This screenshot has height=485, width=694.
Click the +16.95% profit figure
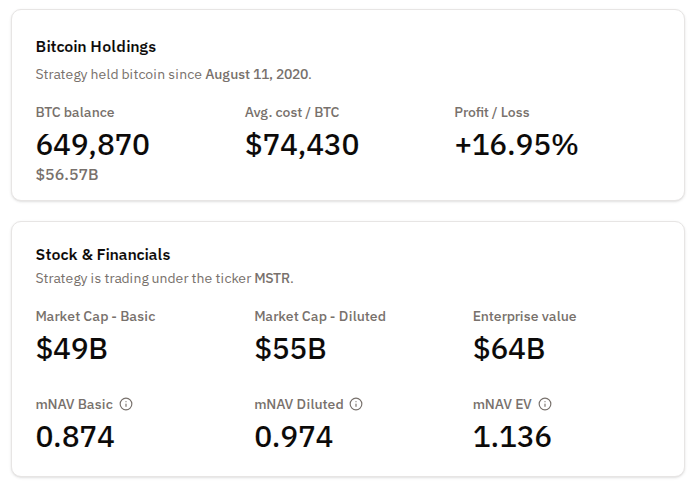pos(516,145)
